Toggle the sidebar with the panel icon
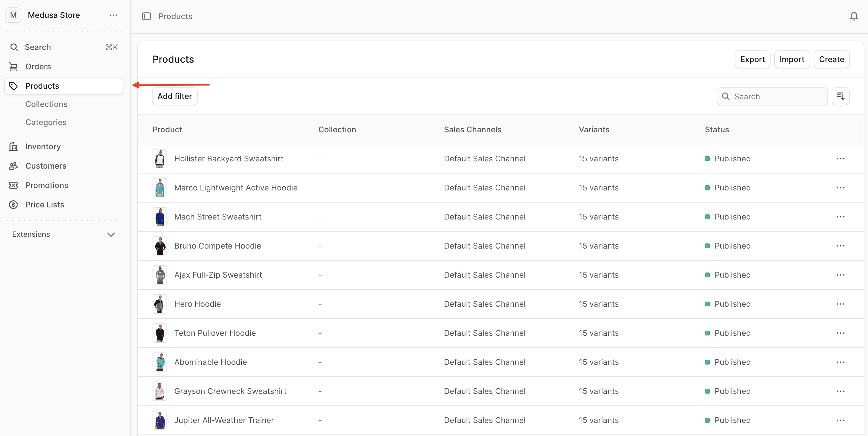 (x=146, y=16)
